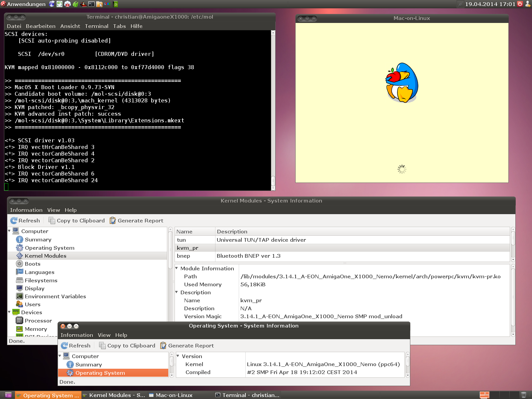
Task: Collapse the Computer tree in Kernel Modules window
Action: point(9,231)
